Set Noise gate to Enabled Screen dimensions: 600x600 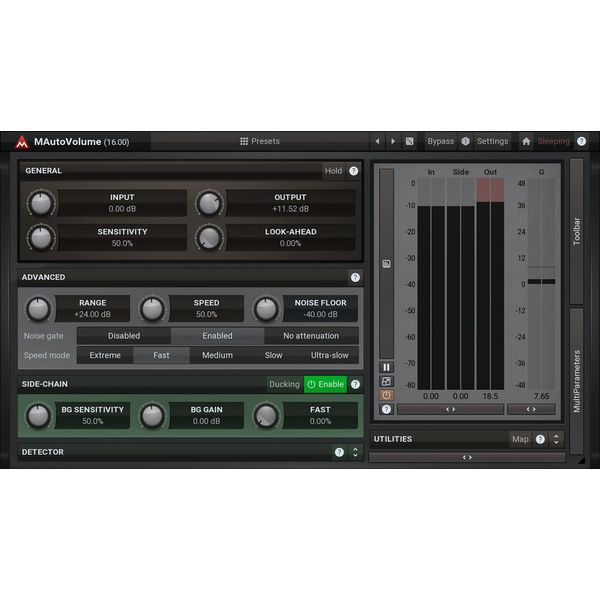[x=217, y=336]
